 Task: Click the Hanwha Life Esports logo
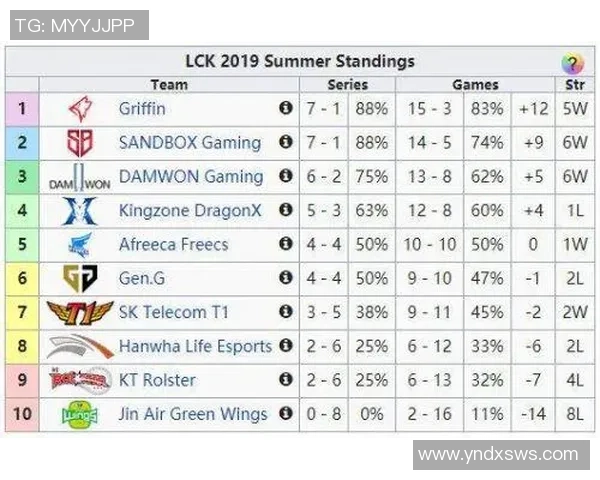79,347
